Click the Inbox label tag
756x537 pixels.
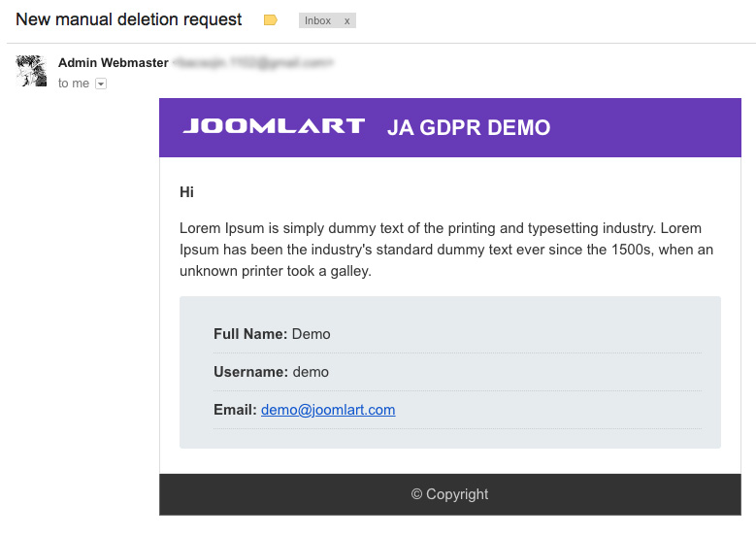317,20
